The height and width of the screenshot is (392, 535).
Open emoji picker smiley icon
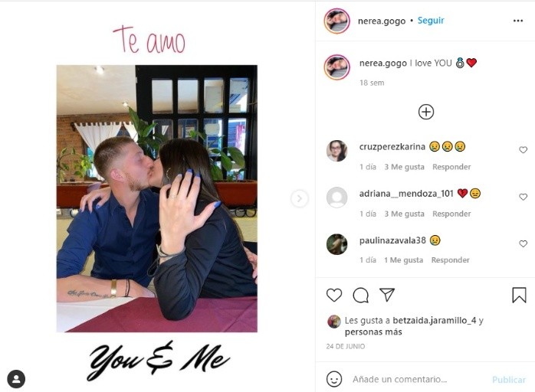point(334,379)
